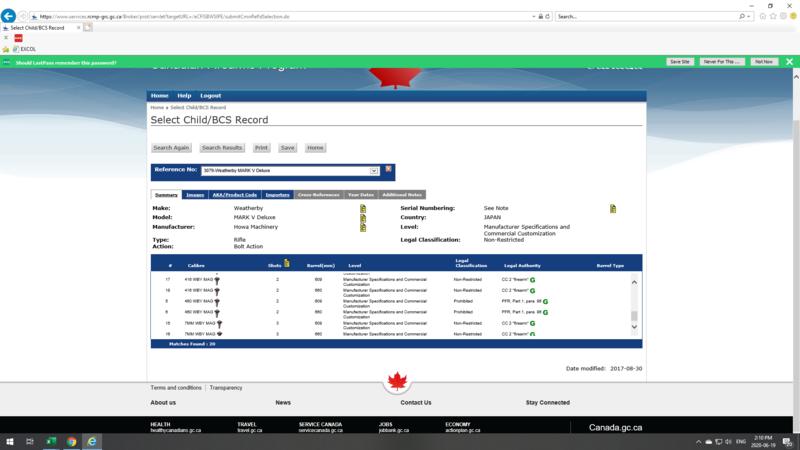Open the Terms and conditions link

pos(176,388)
